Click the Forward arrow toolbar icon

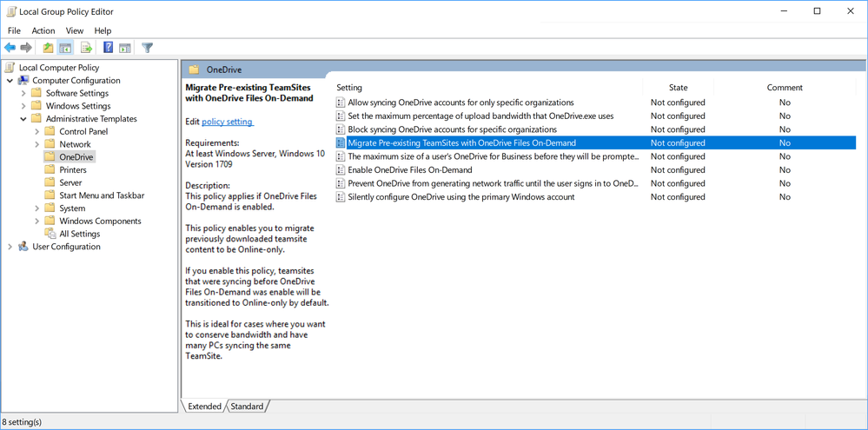[x=26, y=48]
